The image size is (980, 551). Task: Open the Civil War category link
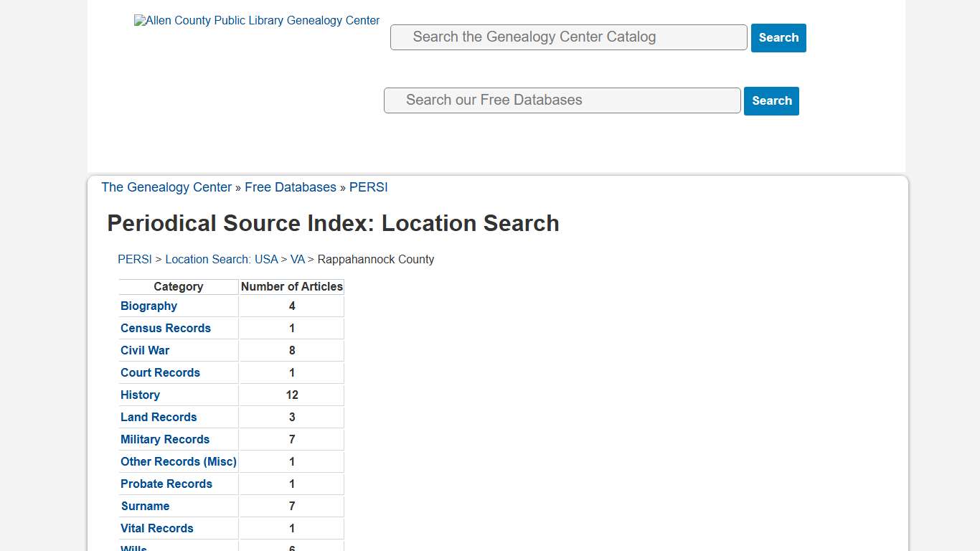point(145,350)
